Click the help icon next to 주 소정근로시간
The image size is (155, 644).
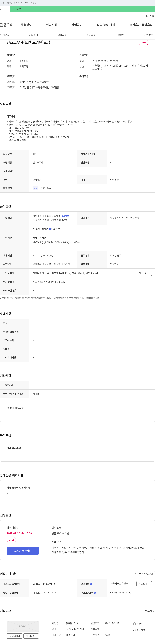point(50,229)
